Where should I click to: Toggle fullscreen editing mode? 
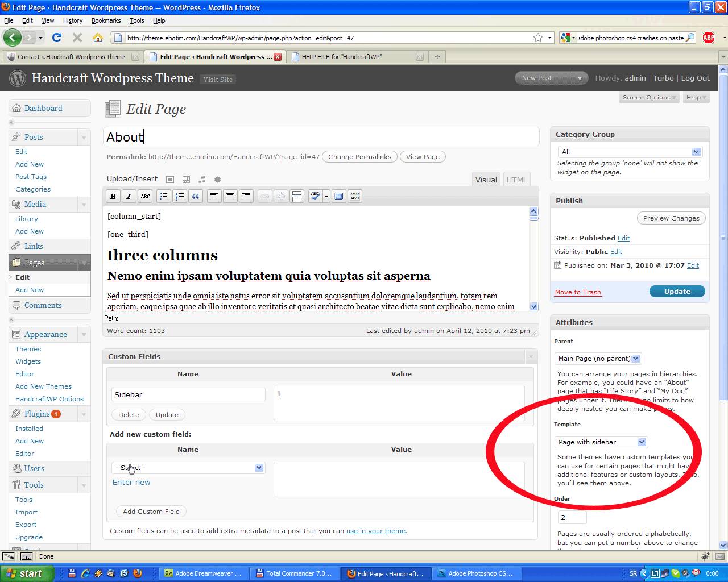339,196
